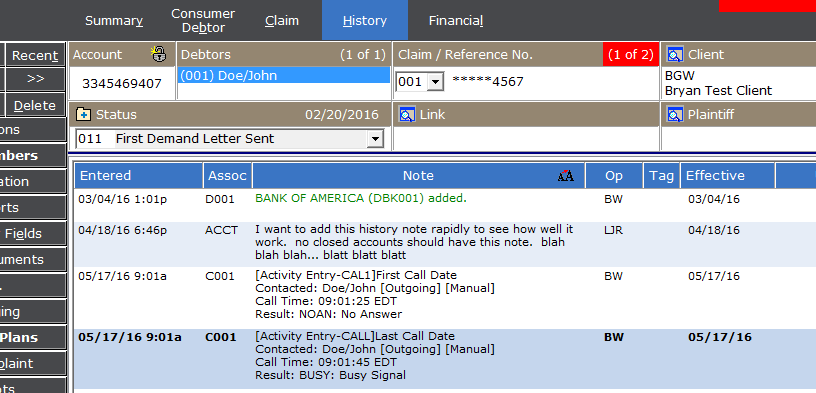
Task: Click the red (1 of 2) claim indicator
Action: click(631, 54)
